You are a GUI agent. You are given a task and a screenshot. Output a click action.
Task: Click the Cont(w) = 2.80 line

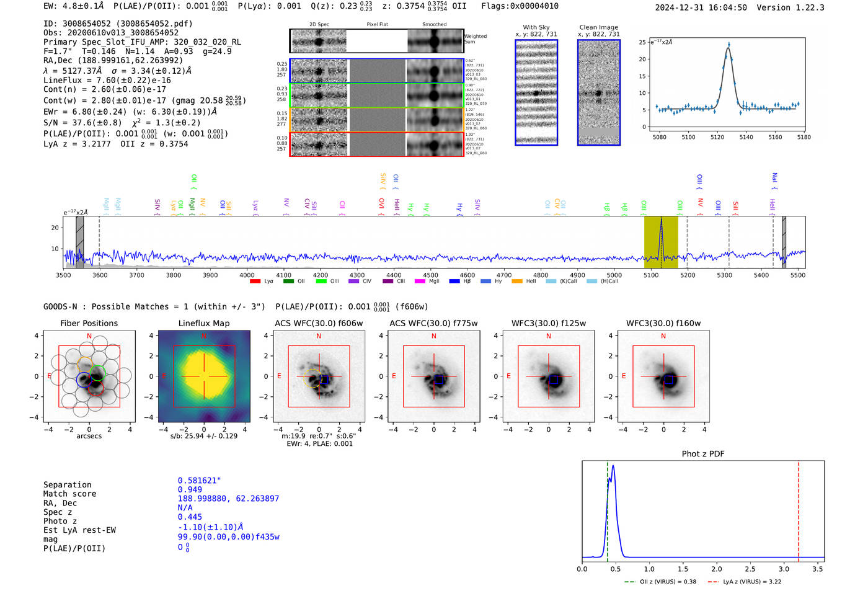(x=144, y=100)
